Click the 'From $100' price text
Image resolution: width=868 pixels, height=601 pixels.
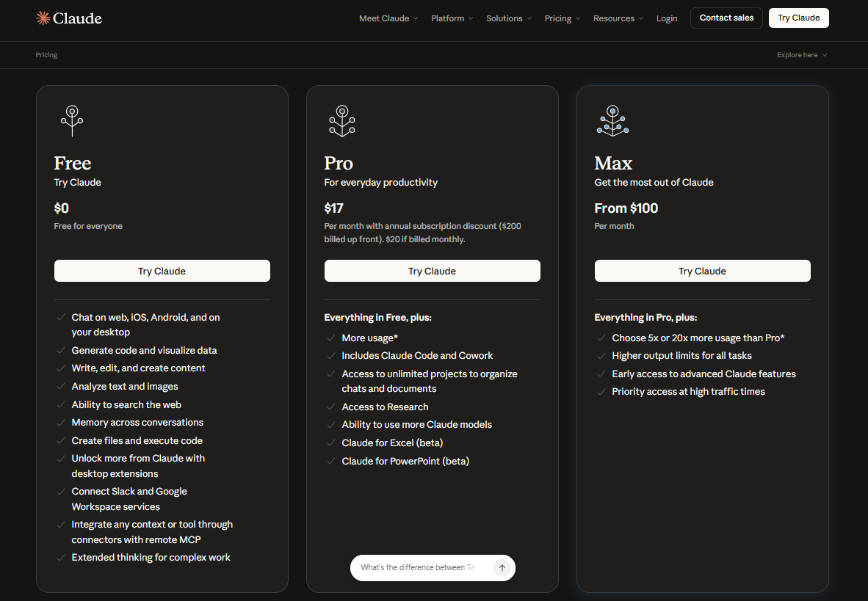(626, 208)
